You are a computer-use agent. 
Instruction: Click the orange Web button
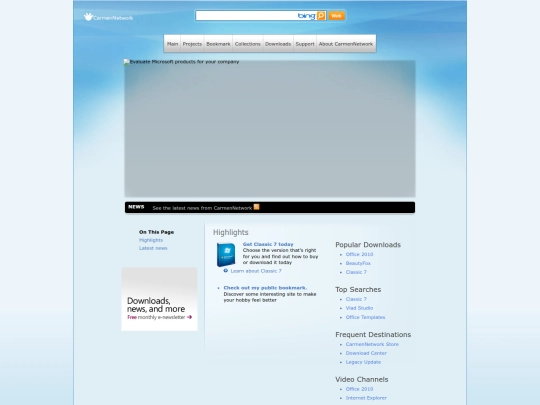336,16
